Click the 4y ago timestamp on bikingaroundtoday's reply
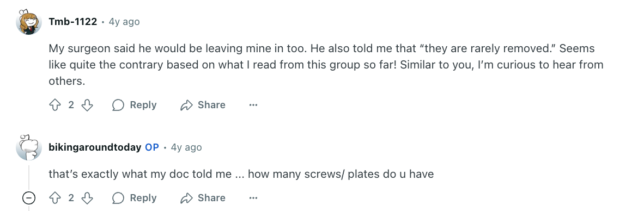644x211 pixels. [186, 147]
